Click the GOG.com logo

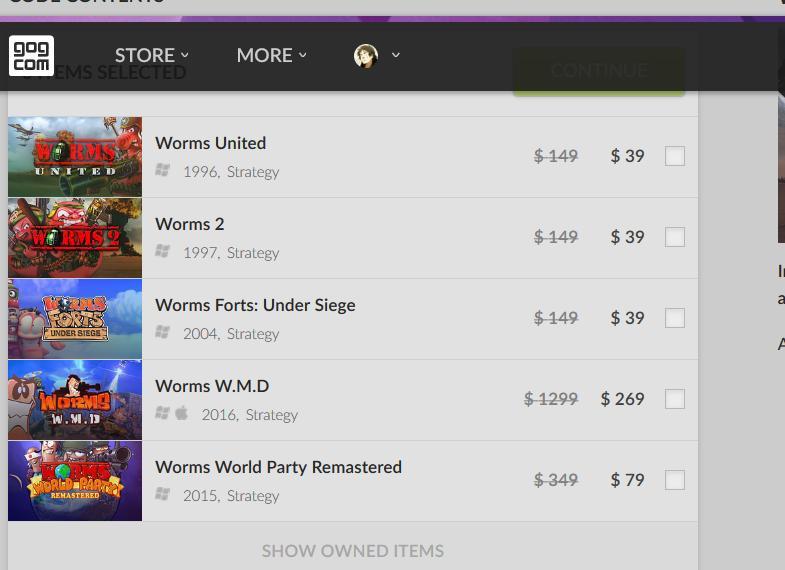pyautogui.click(x=31, y=56)
